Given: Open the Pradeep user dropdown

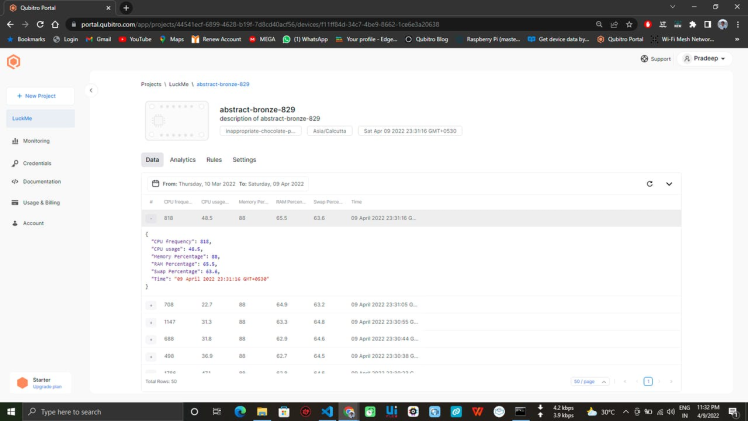Looking at the screenshot, I should tap(707, 59).
